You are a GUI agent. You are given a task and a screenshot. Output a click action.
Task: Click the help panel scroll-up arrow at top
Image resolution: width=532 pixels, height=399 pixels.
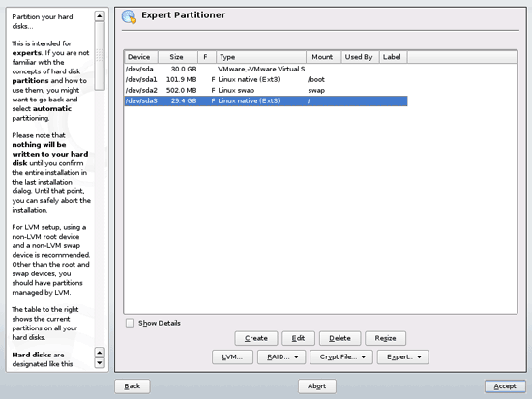100,15
